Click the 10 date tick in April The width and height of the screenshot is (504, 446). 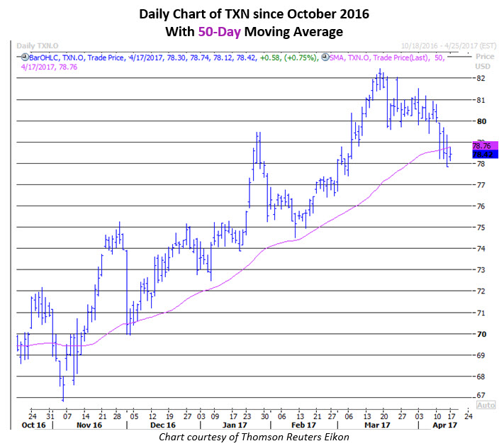437,416
